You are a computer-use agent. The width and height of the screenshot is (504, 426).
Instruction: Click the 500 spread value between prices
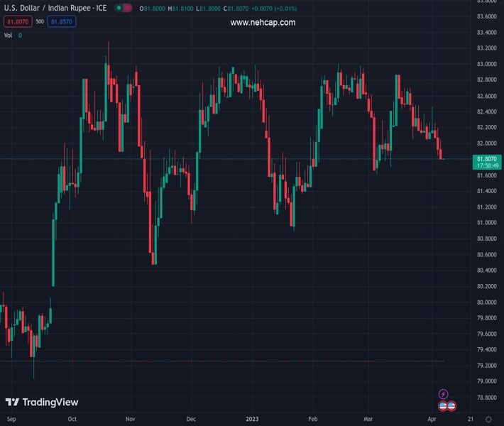(x=40, y=22)
